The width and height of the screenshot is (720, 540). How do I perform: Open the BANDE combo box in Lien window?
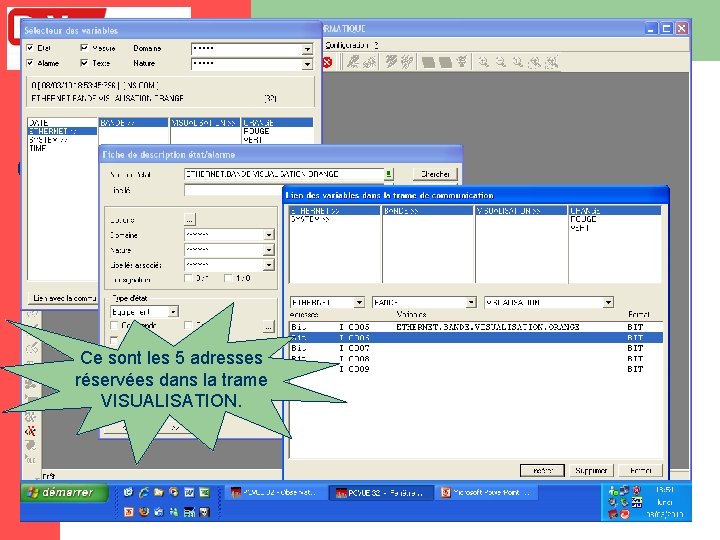point(471,303)
